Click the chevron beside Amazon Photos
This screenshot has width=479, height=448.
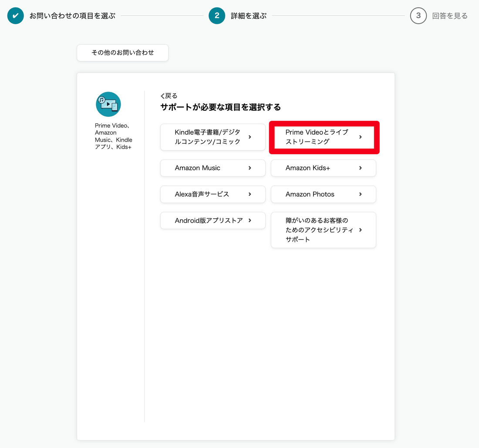[x=361, y=194]
